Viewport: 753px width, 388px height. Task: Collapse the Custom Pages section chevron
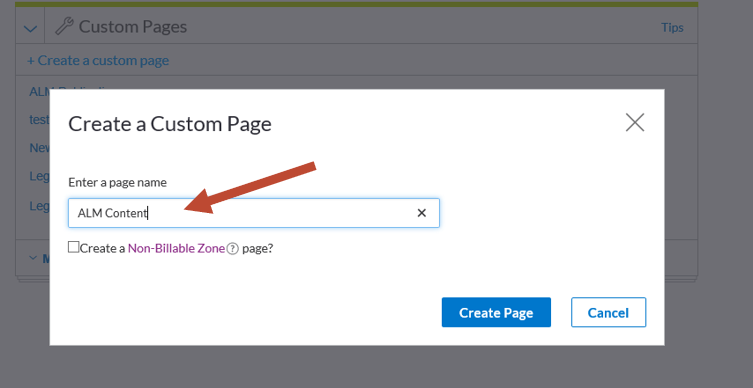(30, 29)
